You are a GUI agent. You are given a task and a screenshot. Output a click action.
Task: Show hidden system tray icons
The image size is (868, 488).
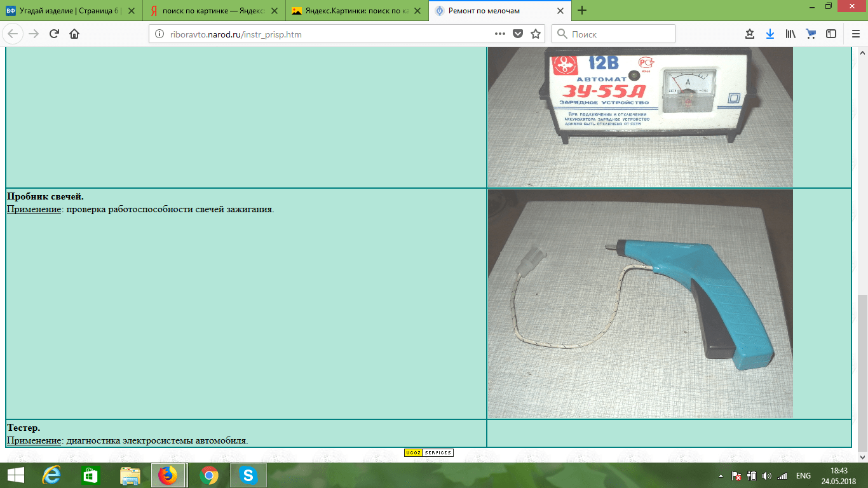721,475
